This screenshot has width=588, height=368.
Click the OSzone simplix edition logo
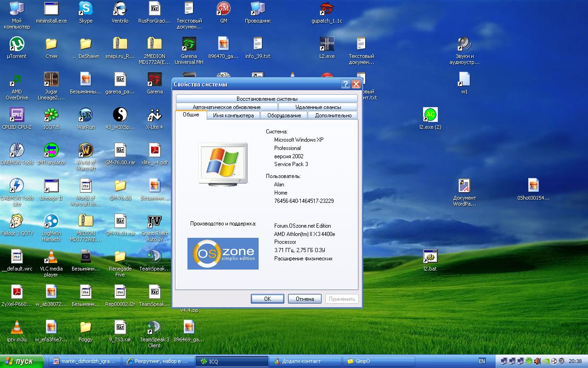coord(223,253)
